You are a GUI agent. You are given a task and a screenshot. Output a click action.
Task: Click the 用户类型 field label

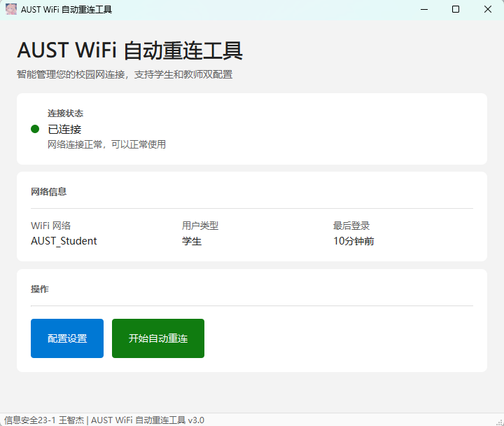coord(200,226)
